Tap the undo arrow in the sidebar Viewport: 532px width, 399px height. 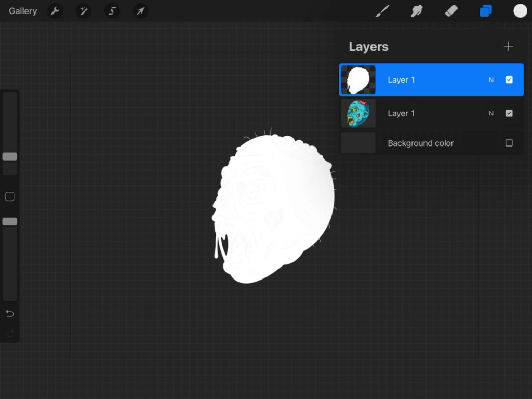pos(9,313)
